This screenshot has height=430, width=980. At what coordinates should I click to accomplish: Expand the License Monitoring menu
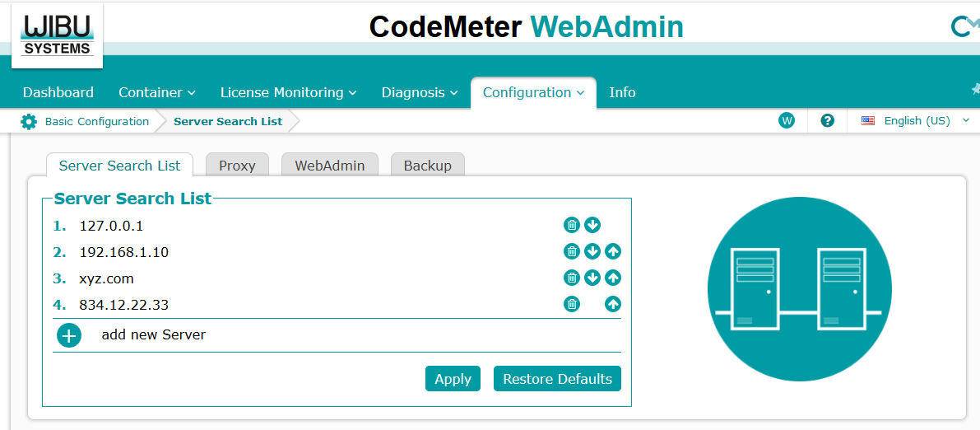288,92
